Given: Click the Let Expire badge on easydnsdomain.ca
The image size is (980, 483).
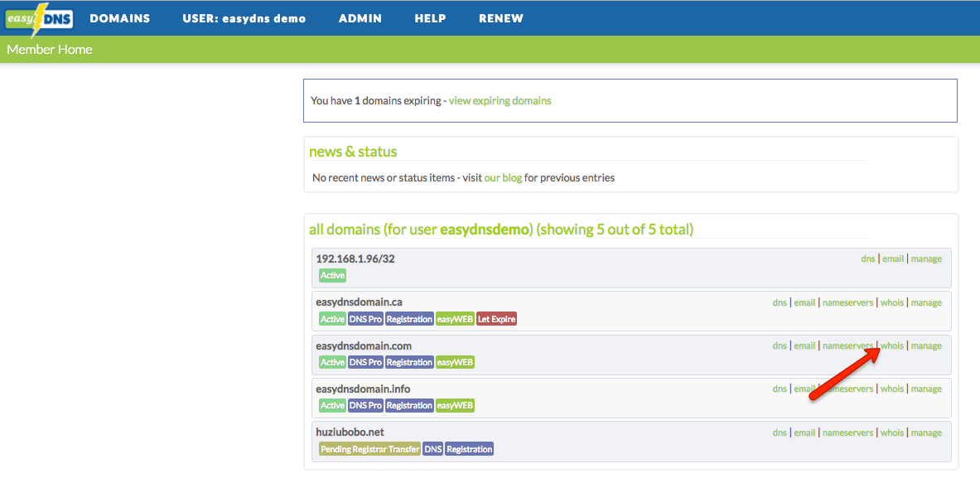Looking at the screenshot, I should (496, 318).
